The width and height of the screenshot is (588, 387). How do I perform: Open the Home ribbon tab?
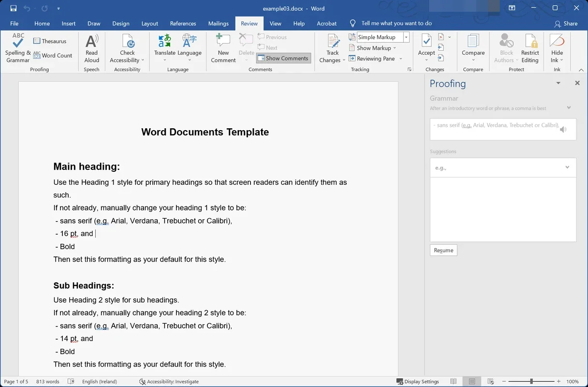point(42,23)
